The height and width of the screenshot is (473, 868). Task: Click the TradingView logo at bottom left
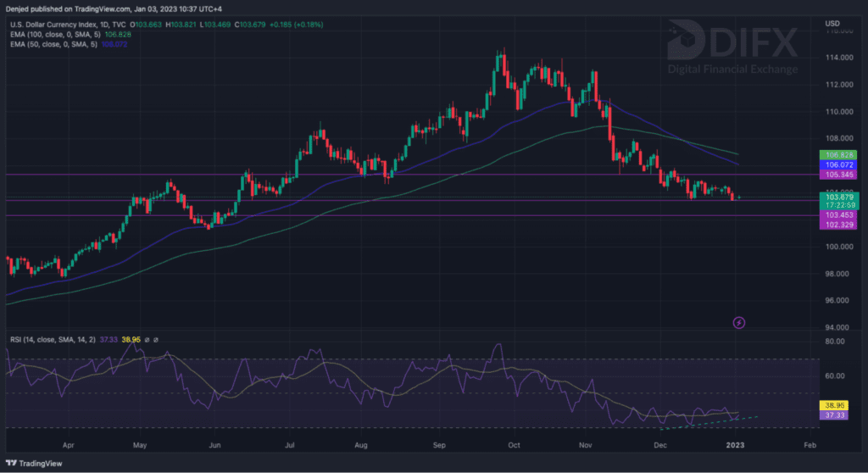click(x=38, y=463)
